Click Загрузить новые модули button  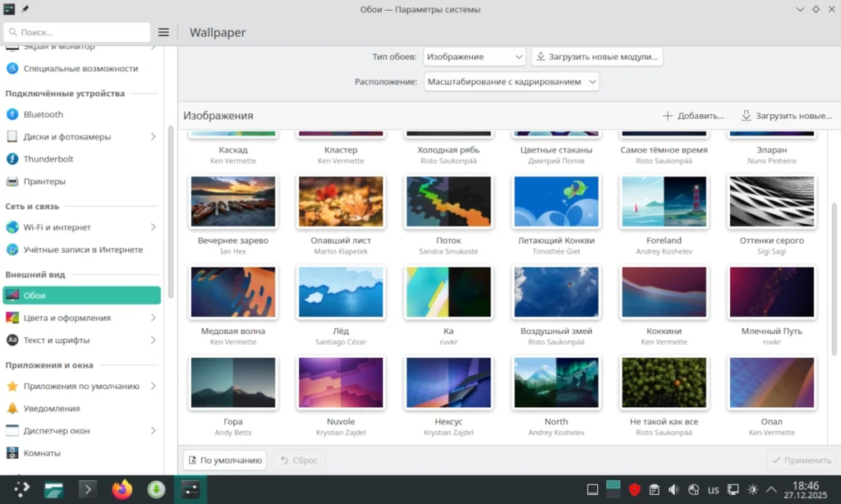pyautogui.click(x=597, y=57)
